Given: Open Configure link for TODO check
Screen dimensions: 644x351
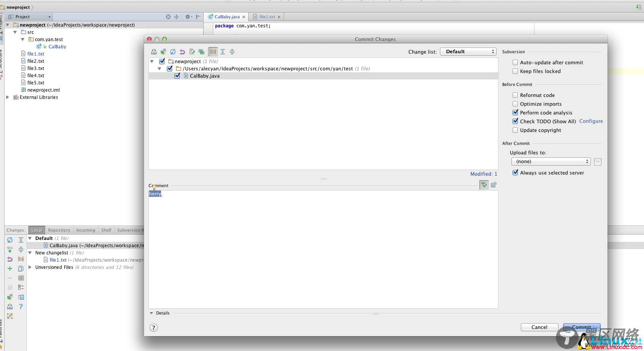Looking at the screenshot, I should [x=591, y=121].
